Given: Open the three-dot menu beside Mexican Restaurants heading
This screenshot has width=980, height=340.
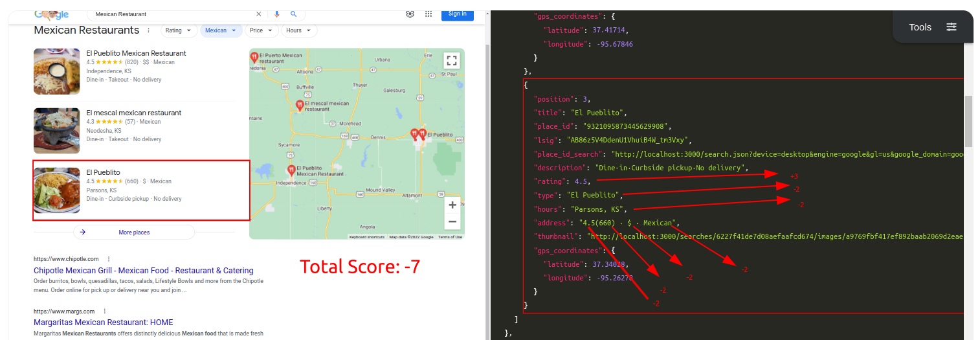Looking at the screenshot, I should pos(149,30).
